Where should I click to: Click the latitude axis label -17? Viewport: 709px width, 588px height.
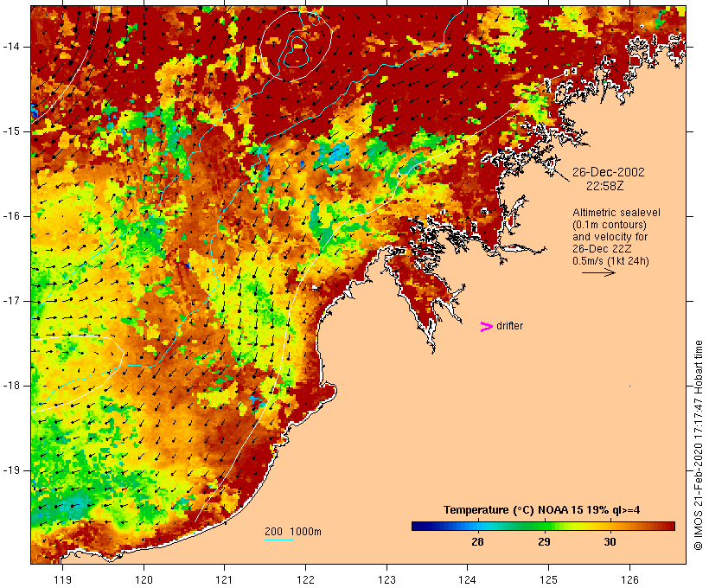click(10, 301)
